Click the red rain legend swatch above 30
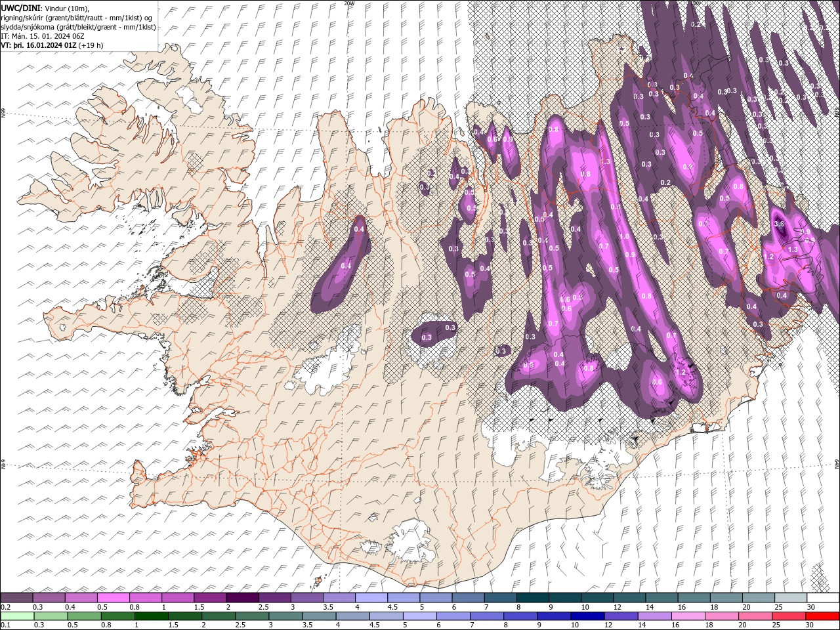 click(822, 616)
